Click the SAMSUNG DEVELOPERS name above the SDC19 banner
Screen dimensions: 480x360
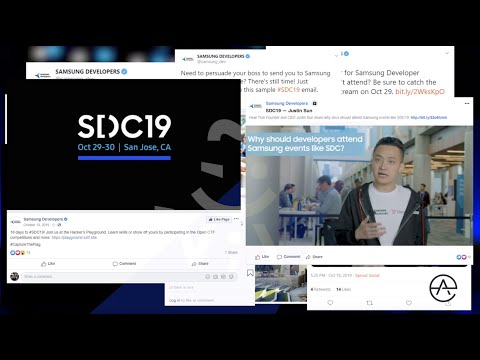click(87, 72)
